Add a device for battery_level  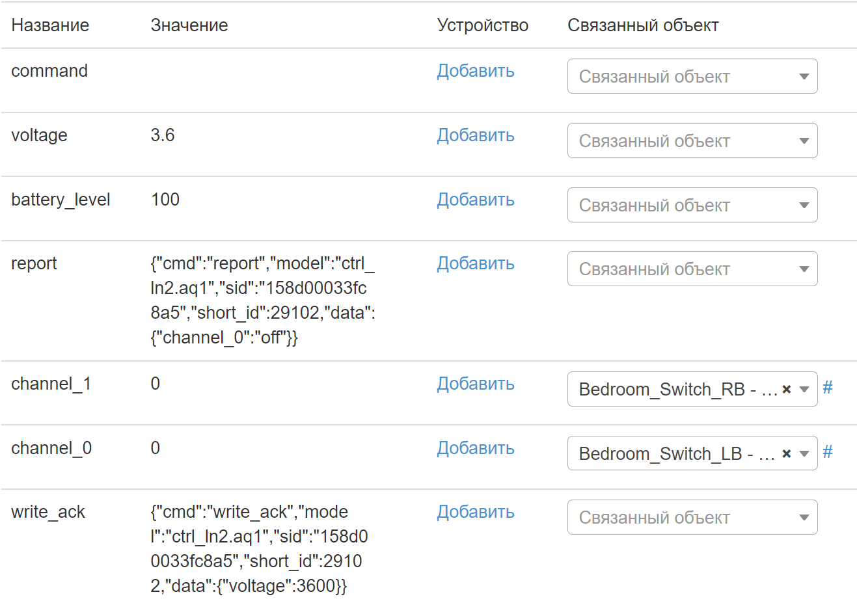pos(475,200)
